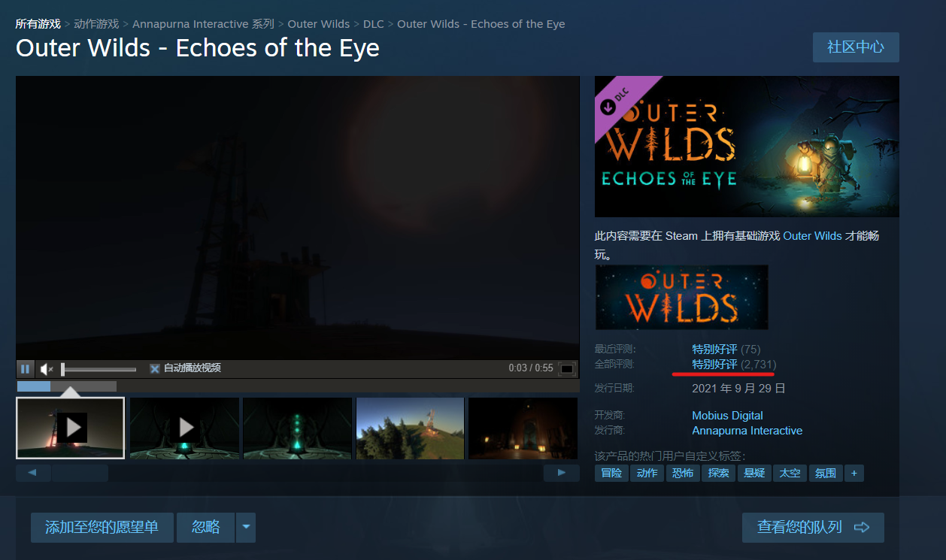Open the 社区中心 page
The image size is (946, 560).
856,47
